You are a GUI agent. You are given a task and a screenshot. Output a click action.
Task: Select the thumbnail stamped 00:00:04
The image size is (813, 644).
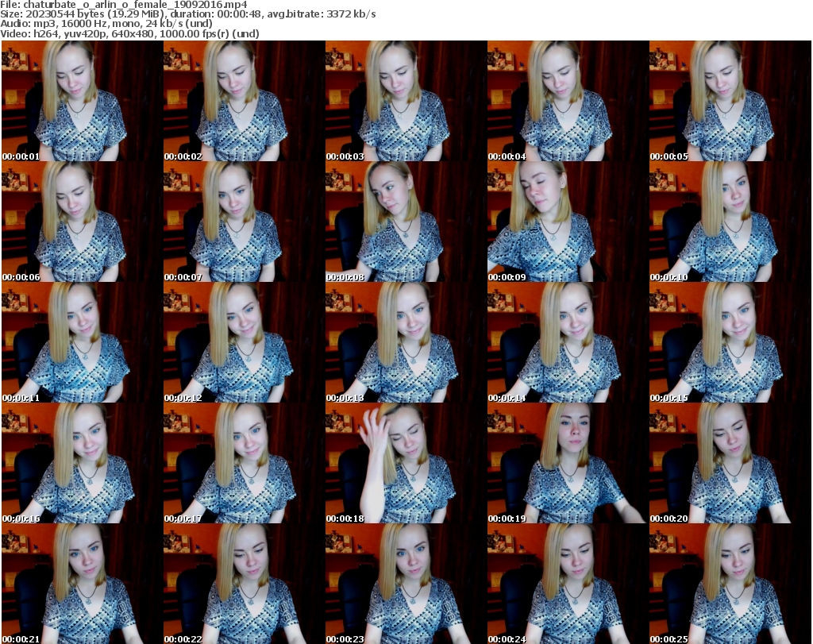[x=568, y=101]
